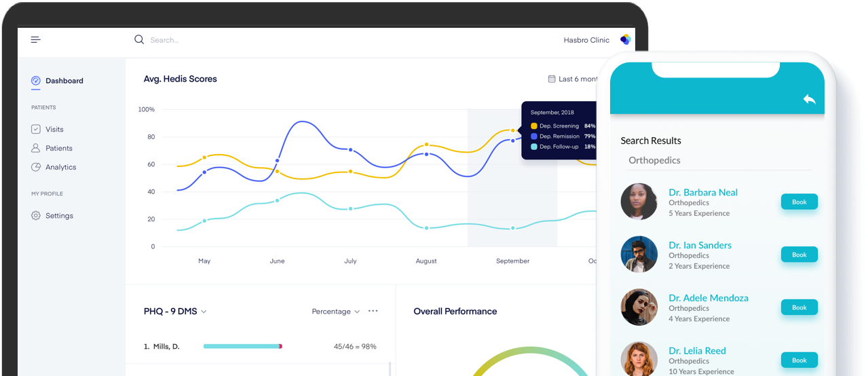
Task: Open the Analytics pie chart icon
Action: click(x=36, y=167)
